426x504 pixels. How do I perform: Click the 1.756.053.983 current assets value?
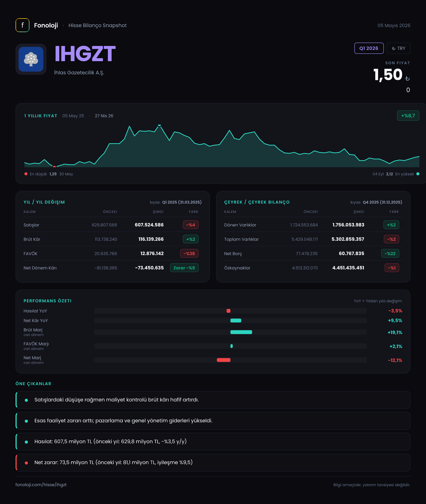(348, 225)
